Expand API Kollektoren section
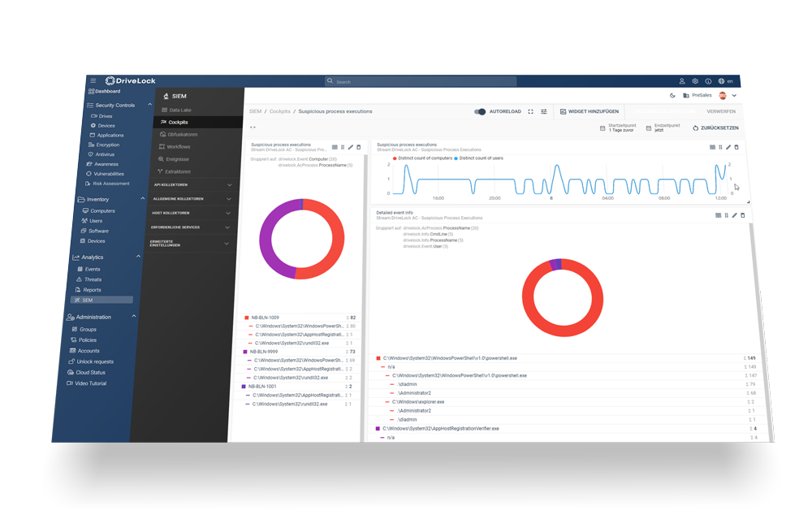Screen dimensions: 812x519 tap(192, 185)
